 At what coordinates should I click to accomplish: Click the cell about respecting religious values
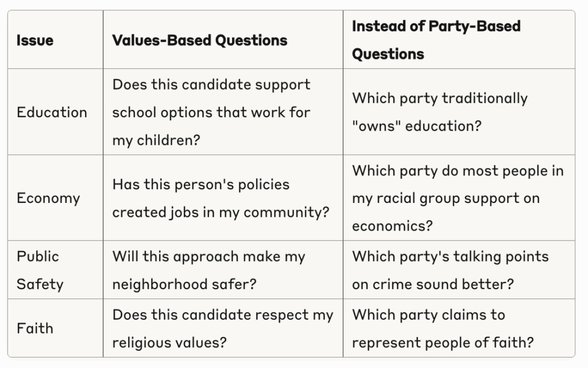[223, 328]
